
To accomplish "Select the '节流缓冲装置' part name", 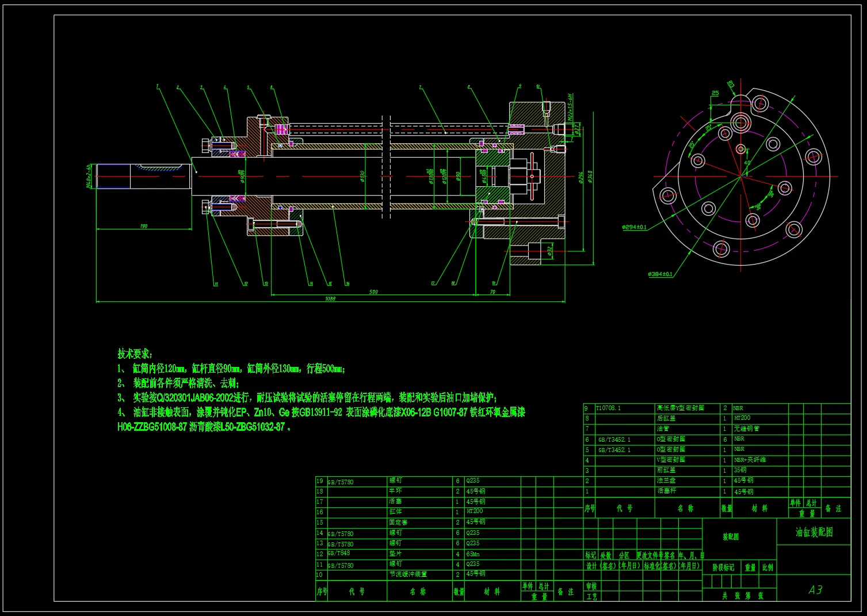I will pyautogui.click(x=408, y=575).
